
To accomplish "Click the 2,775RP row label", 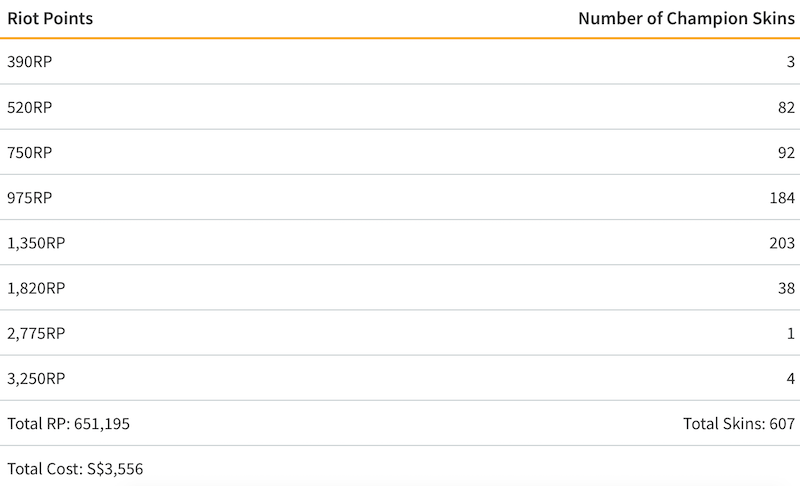I will 36,333.
